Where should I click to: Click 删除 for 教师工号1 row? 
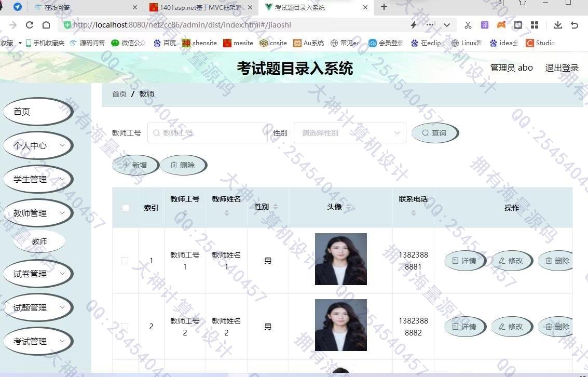555,261
